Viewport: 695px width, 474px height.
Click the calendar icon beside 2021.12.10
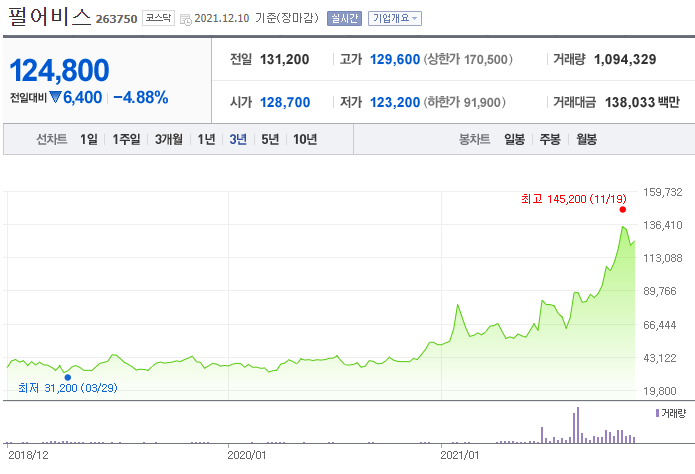pyautogui.click(x=186, y=20)
